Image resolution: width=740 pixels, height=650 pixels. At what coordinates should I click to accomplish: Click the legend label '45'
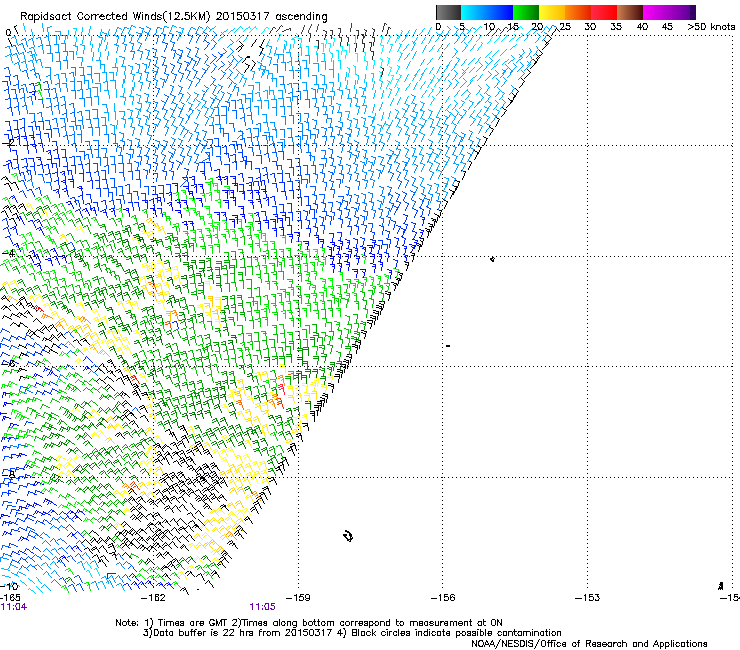[667, 27]
